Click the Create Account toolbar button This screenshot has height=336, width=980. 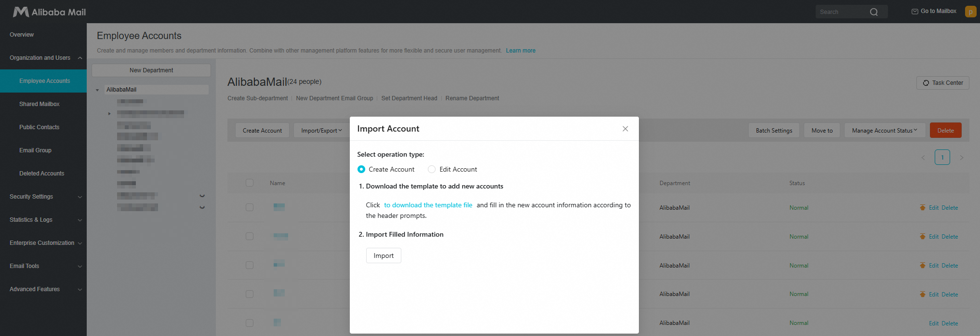pyautogui.click(x=262, y=130)
